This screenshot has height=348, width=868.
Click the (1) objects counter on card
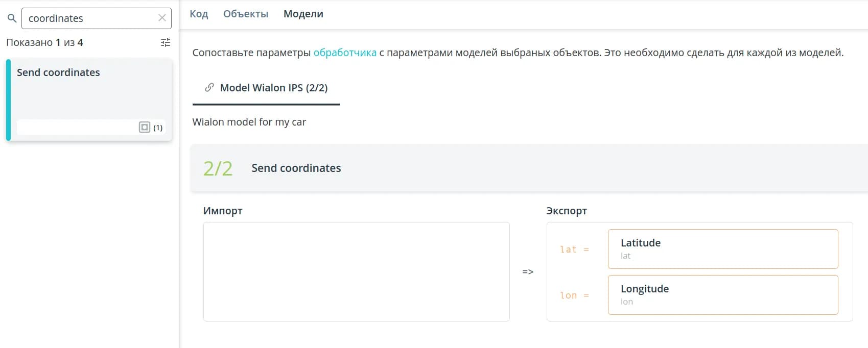pyautogui.click(x=158, y=128)
